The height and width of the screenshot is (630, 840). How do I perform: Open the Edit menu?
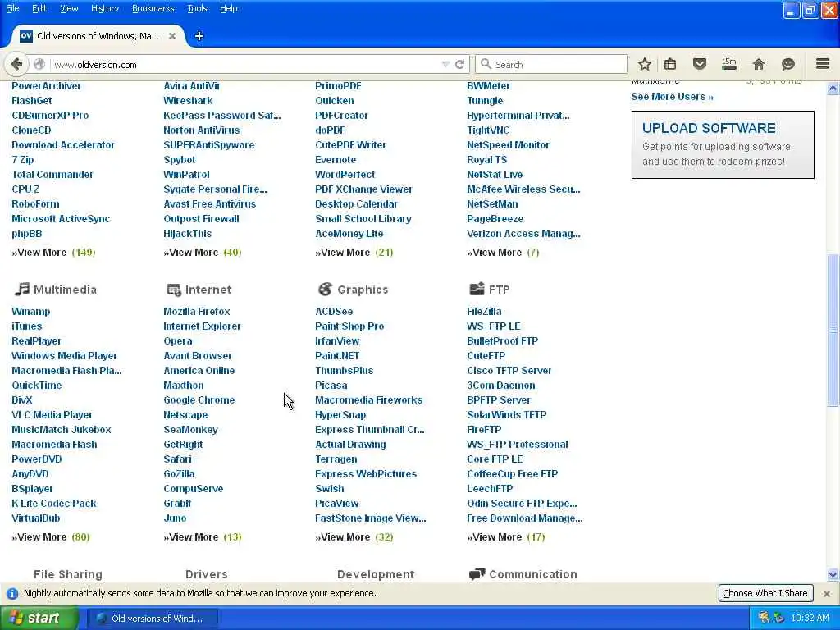pyautogui.click(x=39, y=8)
